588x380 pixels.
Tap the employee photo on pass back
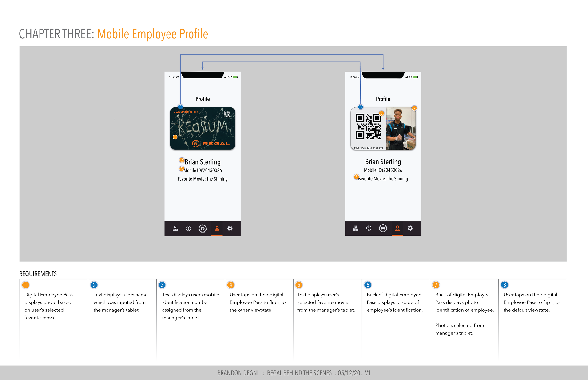point(401,129)
